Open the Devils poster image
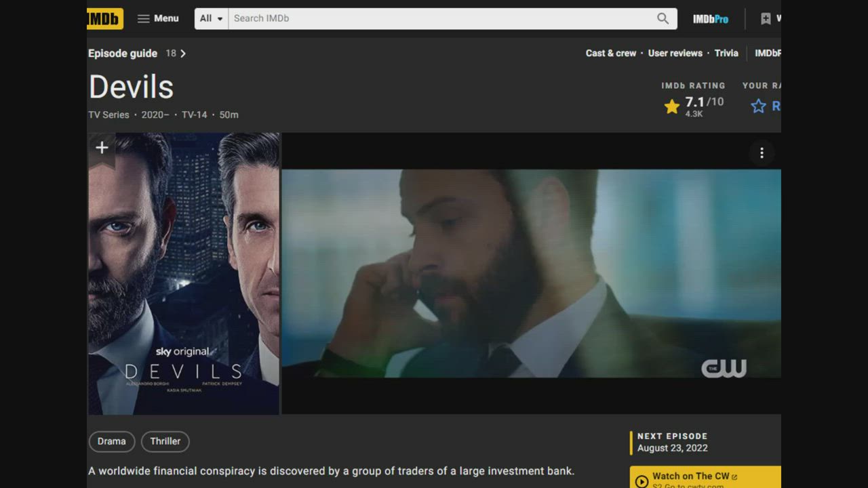Viewport: 868px width, 488px height. tap(184, 285)
